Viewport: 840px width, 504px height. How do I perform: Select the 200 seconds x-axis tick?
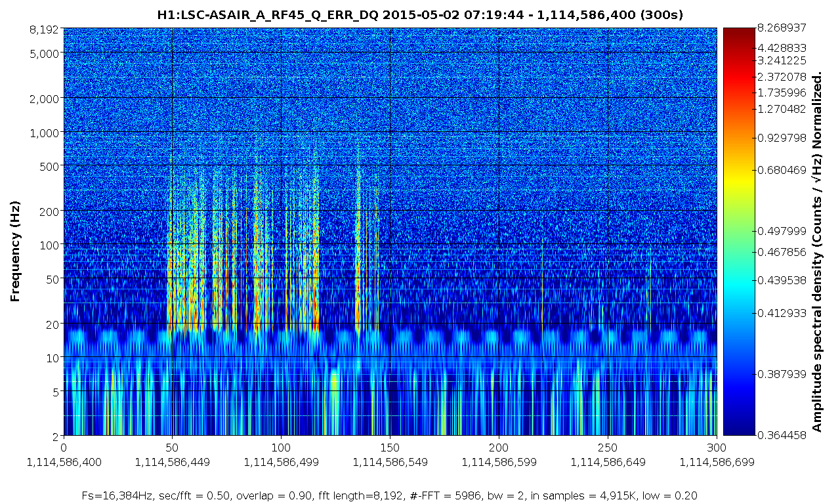tap(499, 447)
